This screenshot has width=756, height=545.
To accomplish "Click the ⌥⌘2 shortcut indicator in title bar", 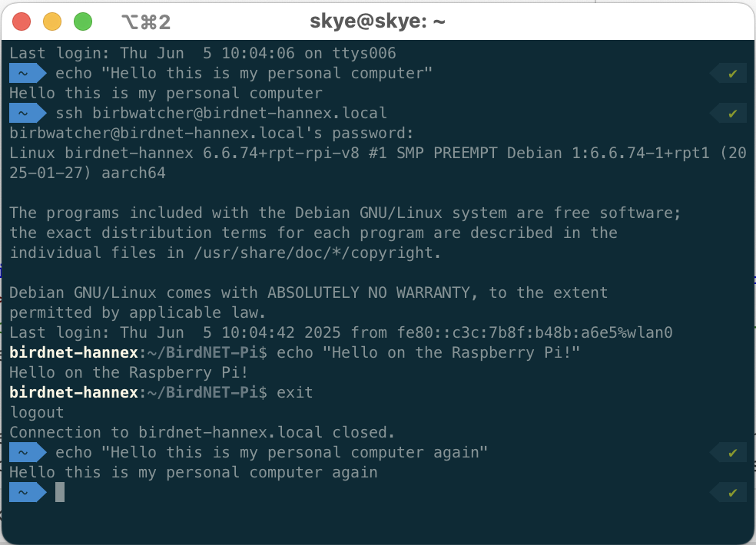I will click(x=146, y=22).
